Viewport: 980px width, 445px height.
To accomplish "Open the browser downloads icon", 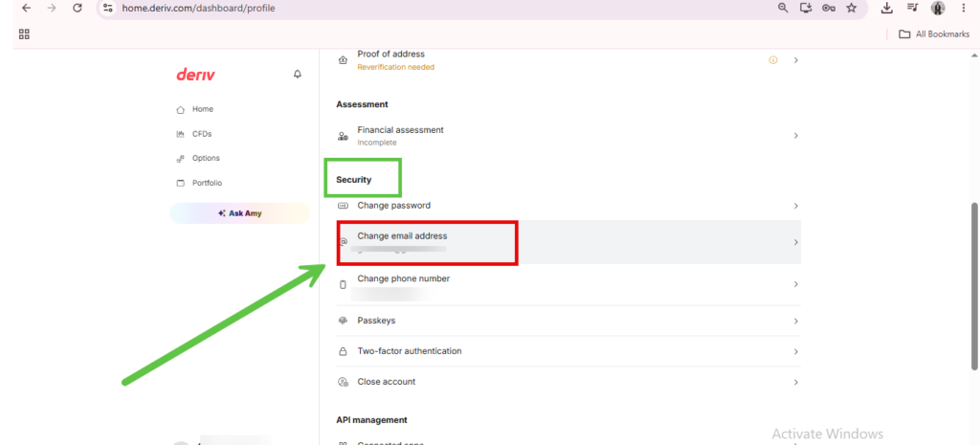I will [x=886, y=8].
